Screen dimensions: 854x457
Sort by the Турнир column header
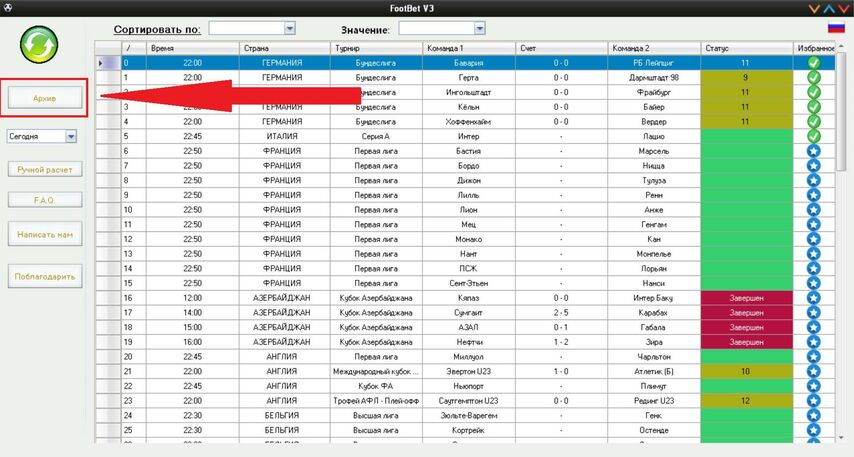pos(376,48)
